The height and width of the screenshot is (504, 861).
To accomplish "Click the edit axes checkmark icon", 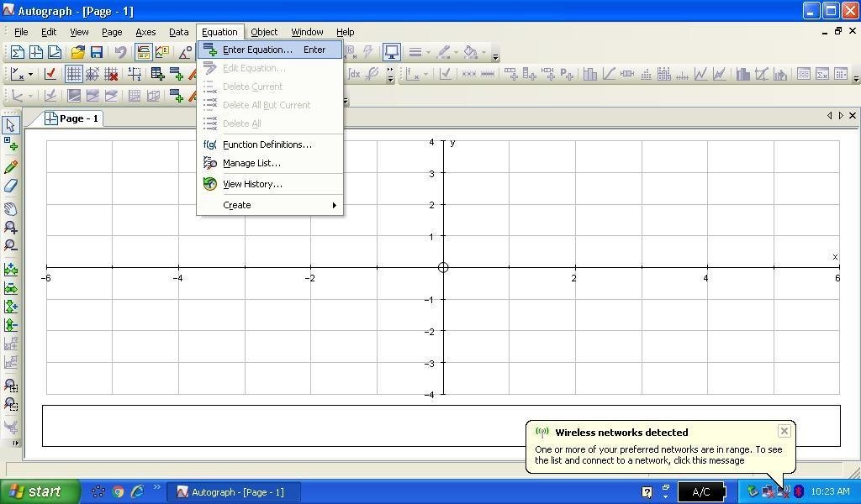I will click(x=50, y=74).
